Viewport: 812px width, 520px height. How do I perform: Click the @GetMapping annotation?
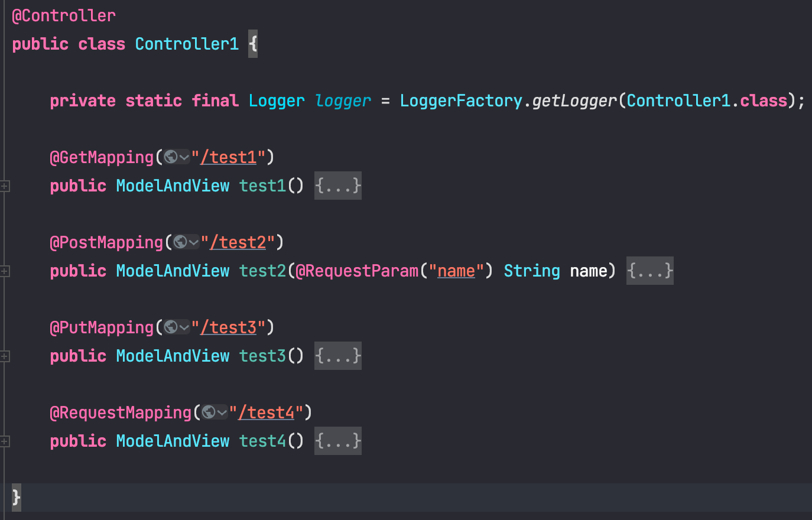tap(102, 157)
